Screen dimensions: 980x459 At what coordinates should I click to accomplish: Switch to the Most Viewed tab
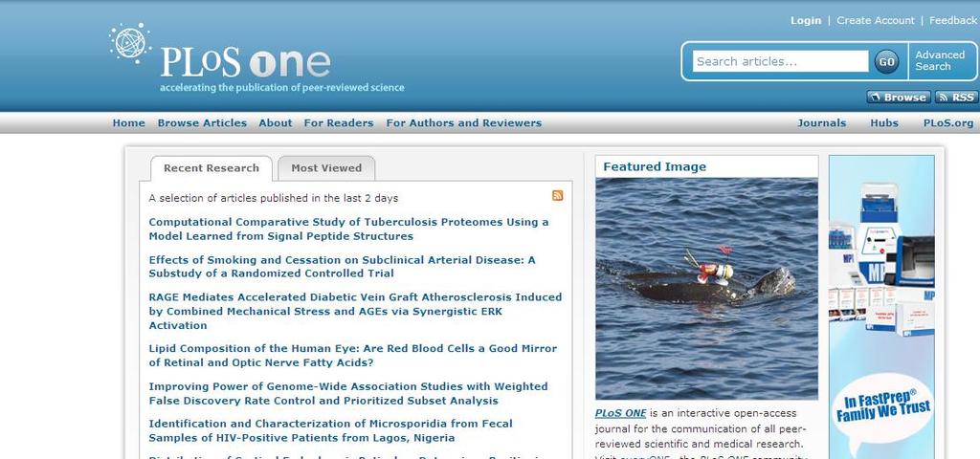tap(326, 168)
